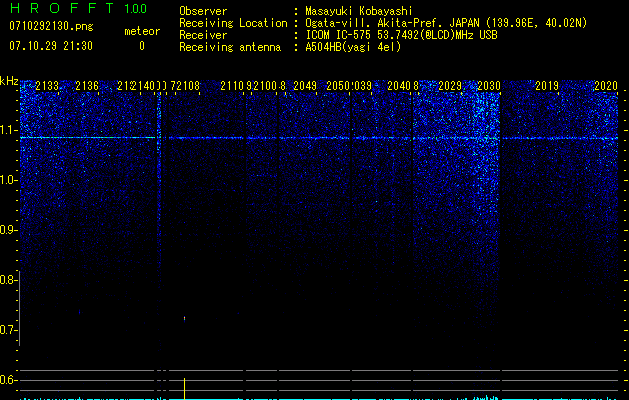Click the kHz axis unit label
Screen dimensions: 629x400
click(x=9, y=81)
